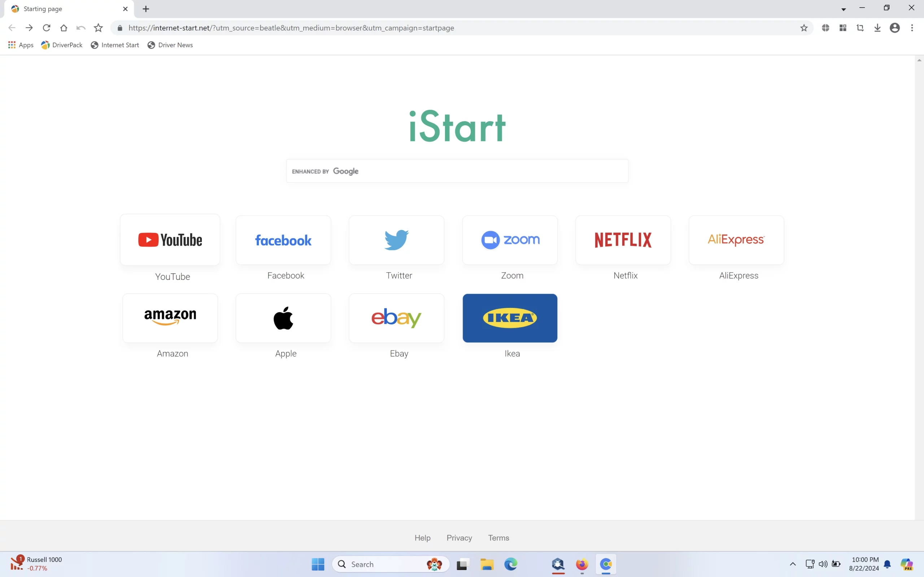Open the Help link in footer
The image size is (924, 577).
point(422,538)
